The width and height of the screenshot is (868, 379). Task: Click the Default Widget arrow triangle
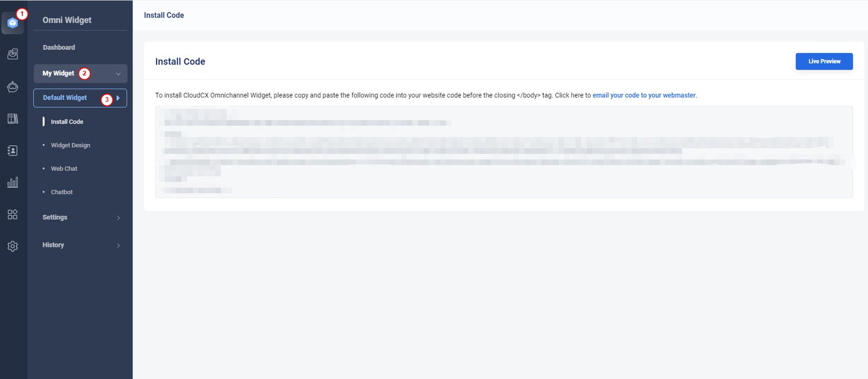[x=118, y=98]
